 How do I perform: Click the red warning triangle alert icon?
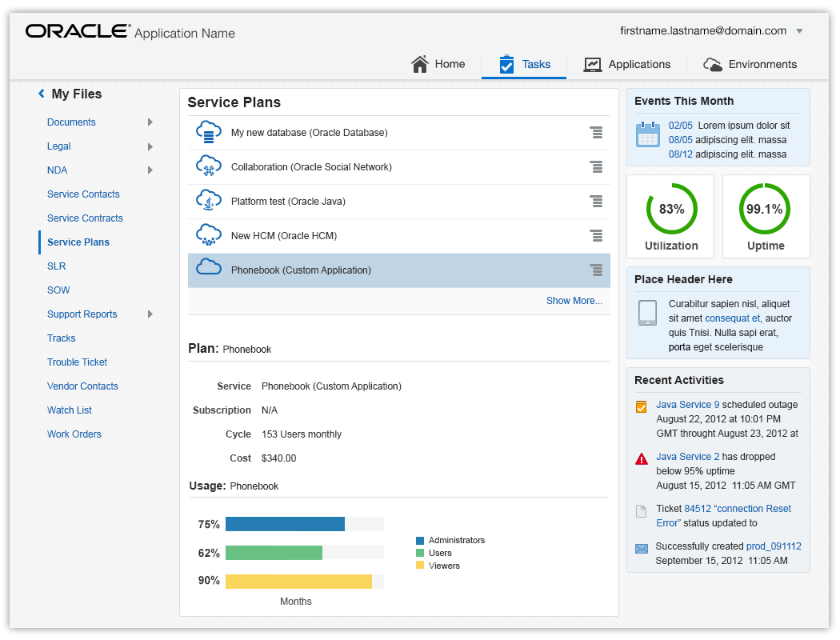coord(642,459)
